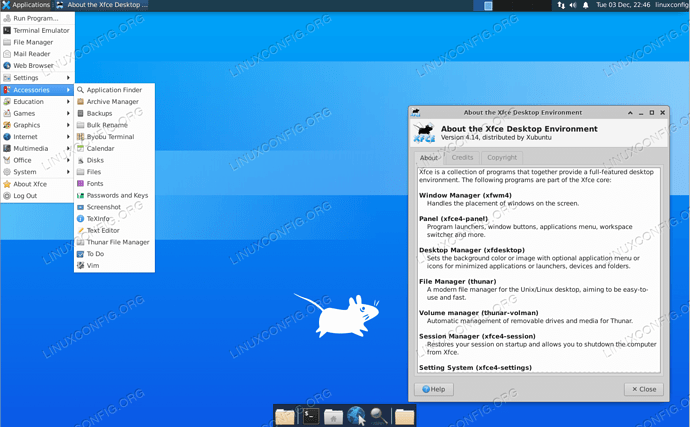The image size is (690, 427).
Task: Open Thunar File Manager entry
Action: tap(114, 242)
